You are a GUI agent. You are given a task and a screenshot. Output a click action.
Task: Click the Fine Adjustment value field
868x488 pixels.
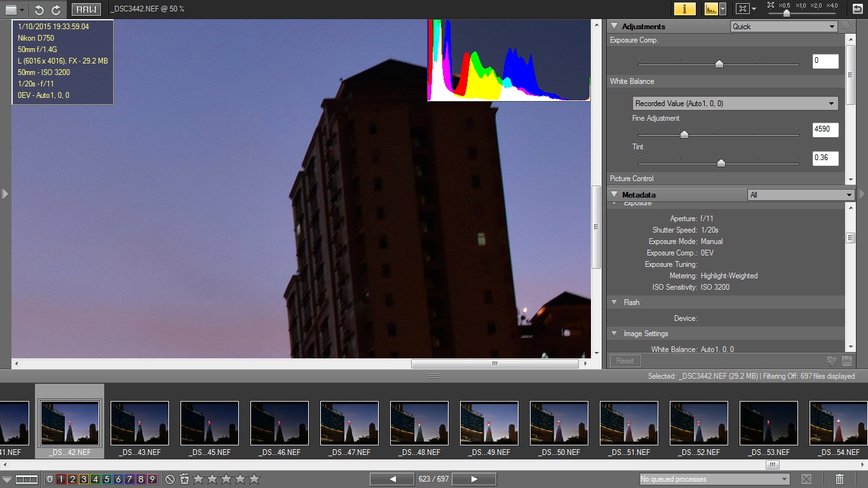(x=825, y=130)
